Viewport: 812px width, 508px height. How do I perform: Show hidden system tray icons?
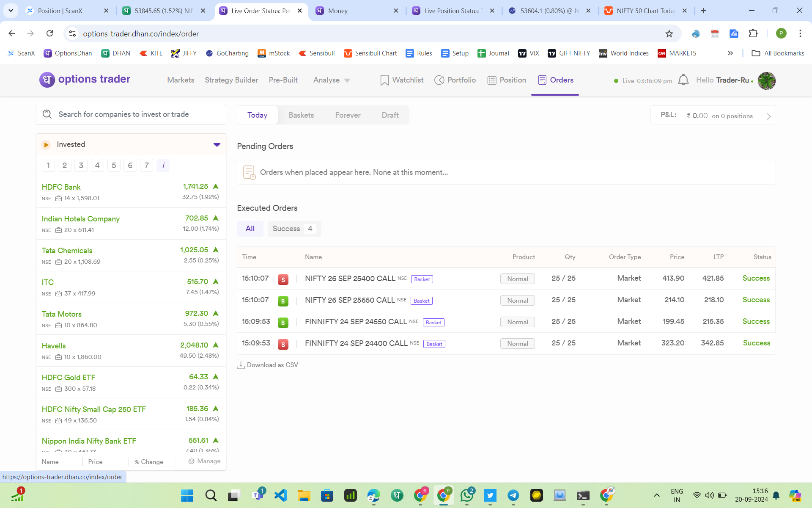click(x=656, y=495)
